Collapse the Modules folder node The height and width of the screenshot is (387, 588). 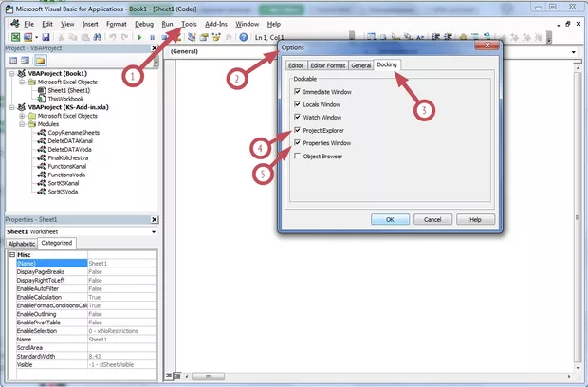(x=22, y=124)
